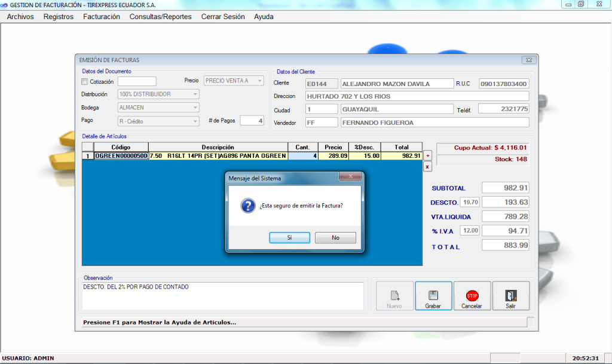The image size is (612, 364).
Task: Open the Precio dropdown list
Action: [259, 81]
